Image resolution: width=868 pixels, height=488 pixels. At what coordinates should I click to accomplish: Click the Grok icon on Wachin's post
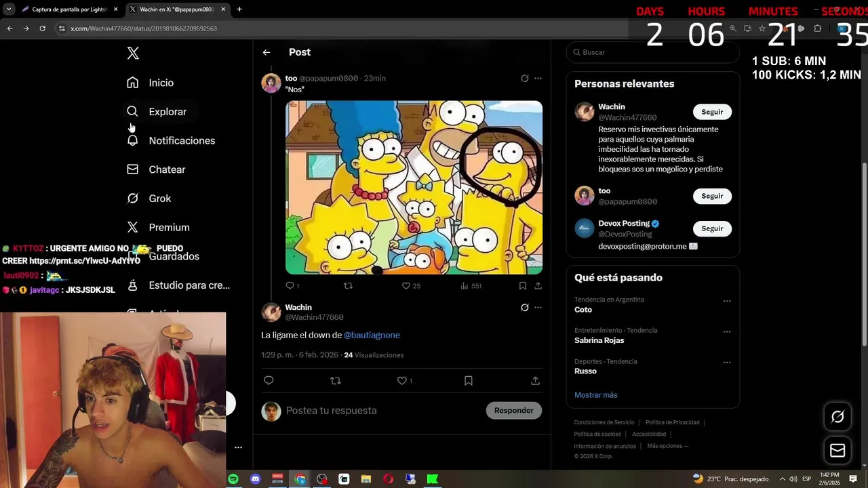click(524, 308)
